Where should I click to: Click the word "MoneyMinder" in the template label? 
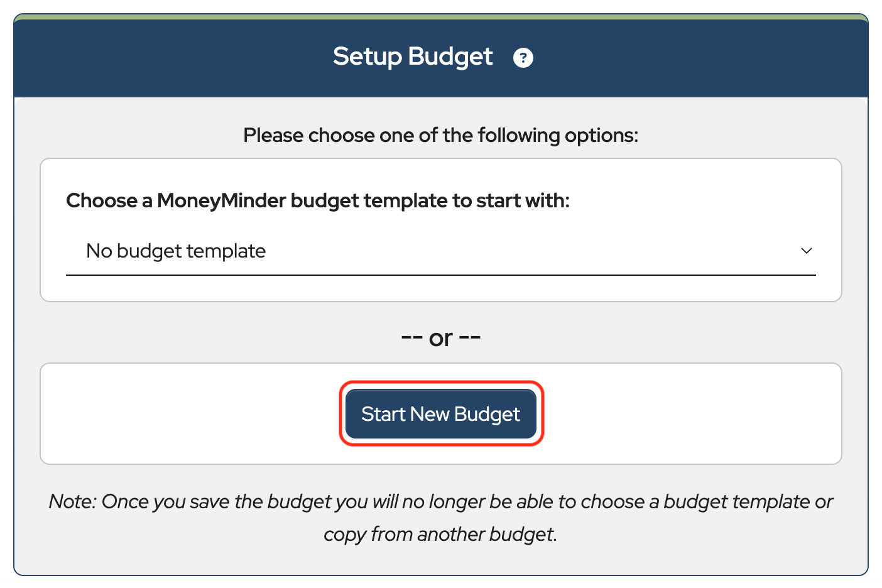tap(222, 200)
